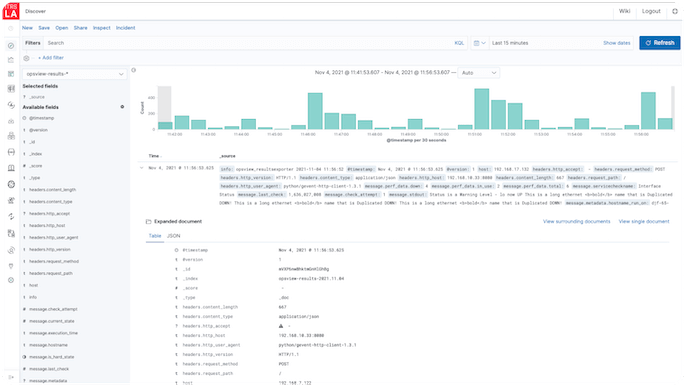Click the red LA logo icon
This screenshot has width=686, height=387.
(x=11, y=11)
